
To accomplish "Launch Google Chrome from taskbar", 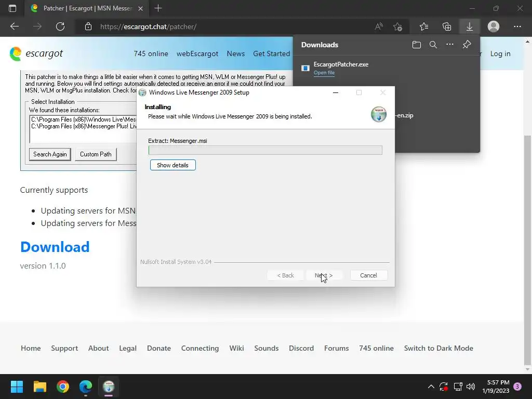I will point(63,386).
